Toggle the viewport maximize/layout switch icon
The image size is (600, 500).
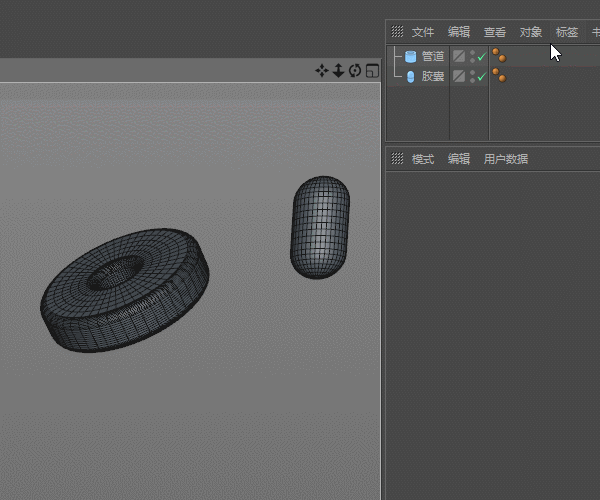(x=371, y=70)
